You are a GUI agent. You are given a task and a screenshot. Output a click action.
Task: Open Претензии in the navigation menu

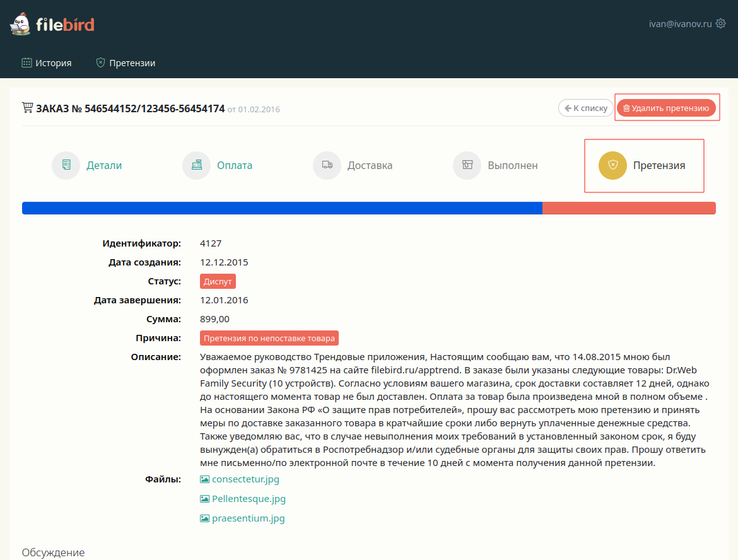tap(126, 63)
